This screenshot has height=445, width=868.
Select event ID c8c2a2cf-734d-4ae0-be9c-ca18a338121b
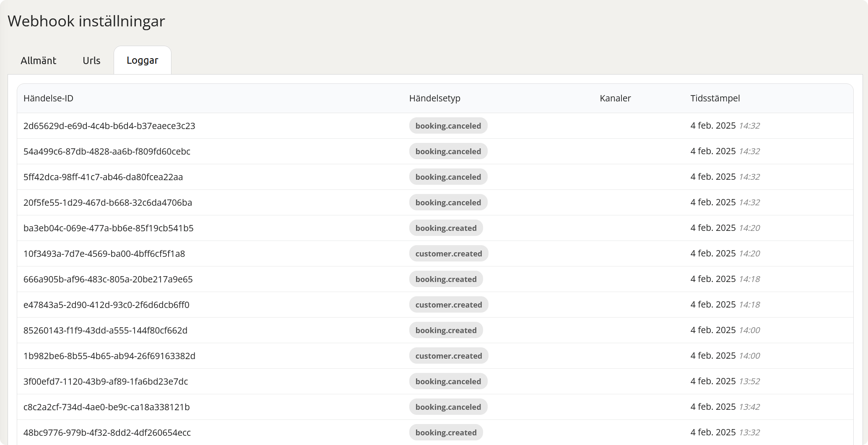[107, 407]
